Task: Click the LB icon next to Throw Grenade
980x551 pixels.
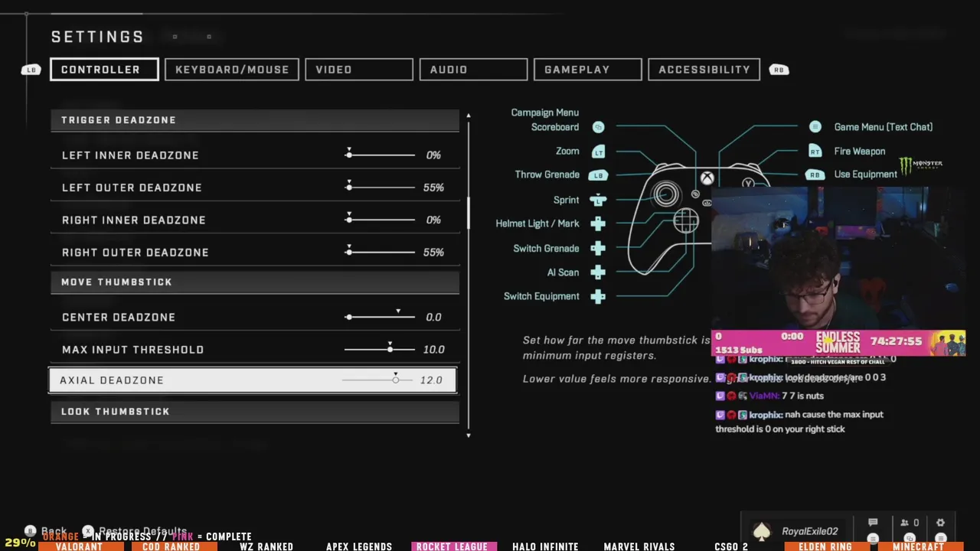Action: click(598, 175)
